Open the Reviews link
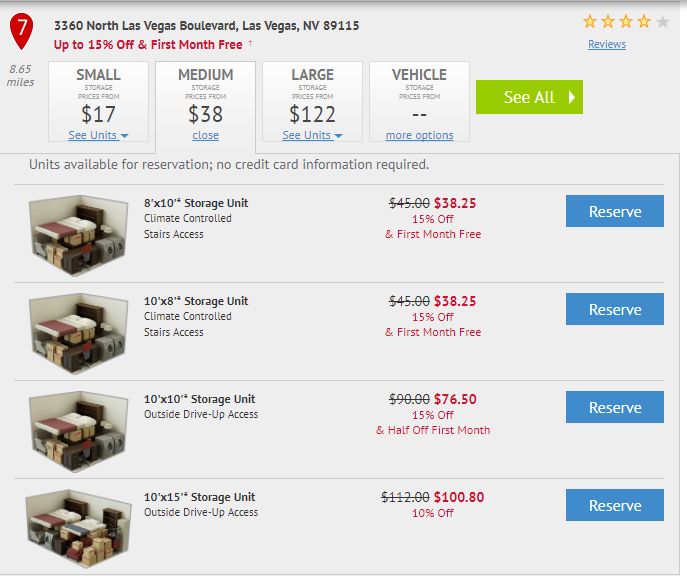This screenshot has height=576, width=687. [606, 44]
